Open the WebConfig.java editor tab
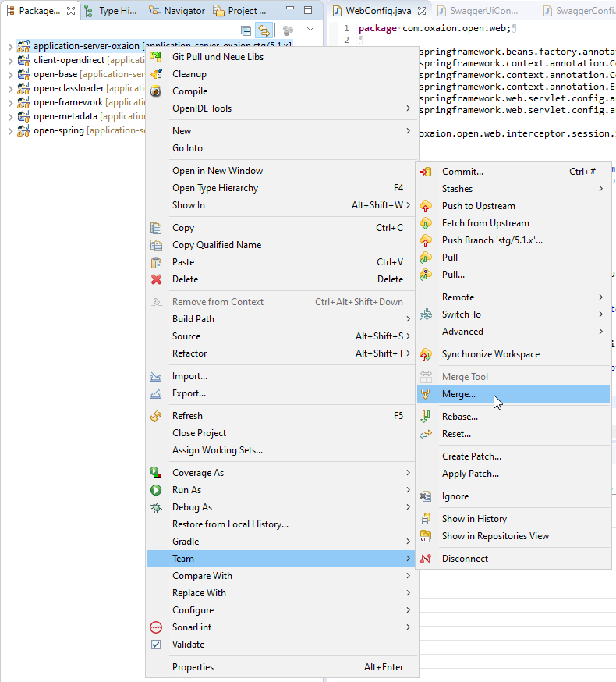 [x=377, y=11]
